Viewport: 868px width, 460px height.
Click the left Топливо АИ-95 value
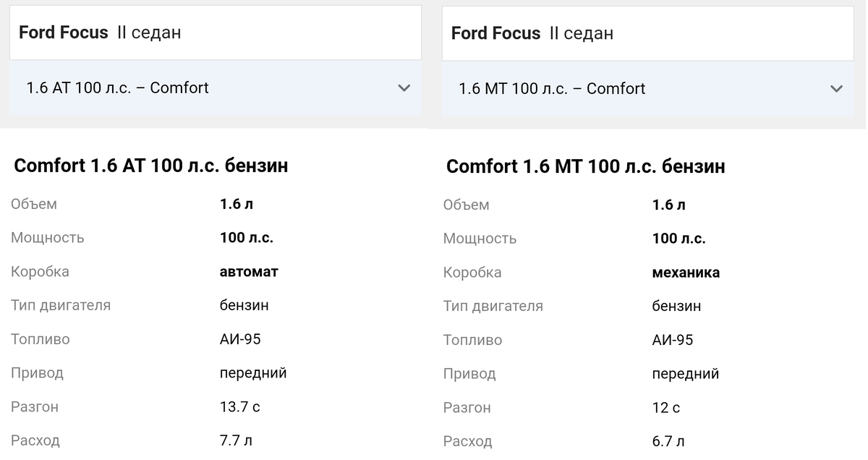[240, 339]
